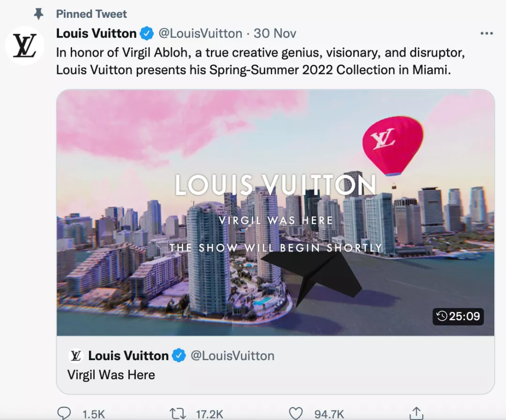This screenshot has height=420, width=506.
Task: Open the tweet via the 30 Nov timestamp
Action: pyautogui.click(x=275, y=33)
